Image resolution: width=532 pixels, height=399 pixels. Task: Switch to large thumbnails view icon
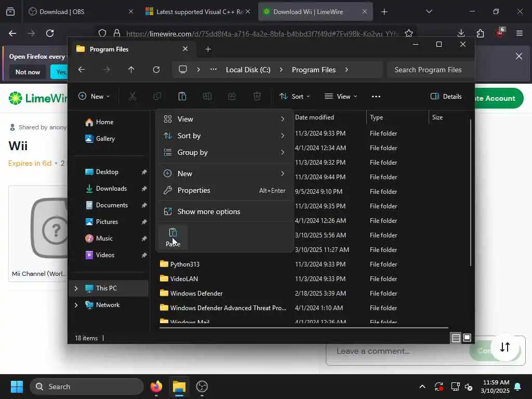(x=467, y=338)
